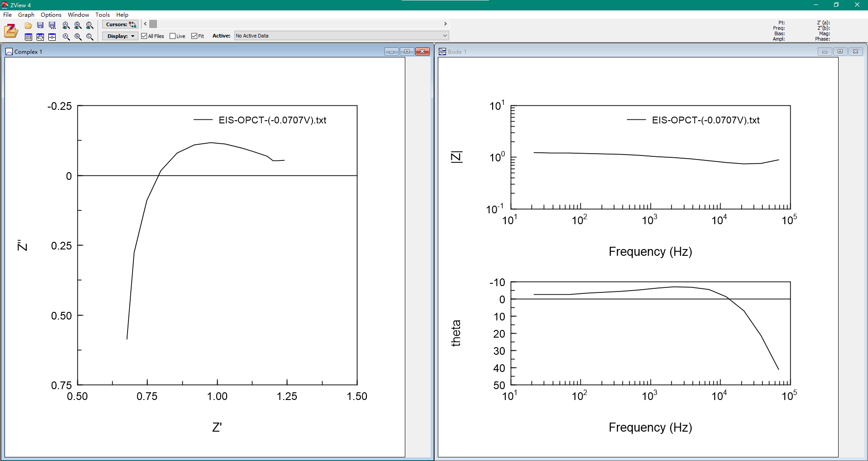The width and height of the screenshot is (868, 461).
Task: Click the bottom-row magnifier icon labeled C
Action: 90,37
